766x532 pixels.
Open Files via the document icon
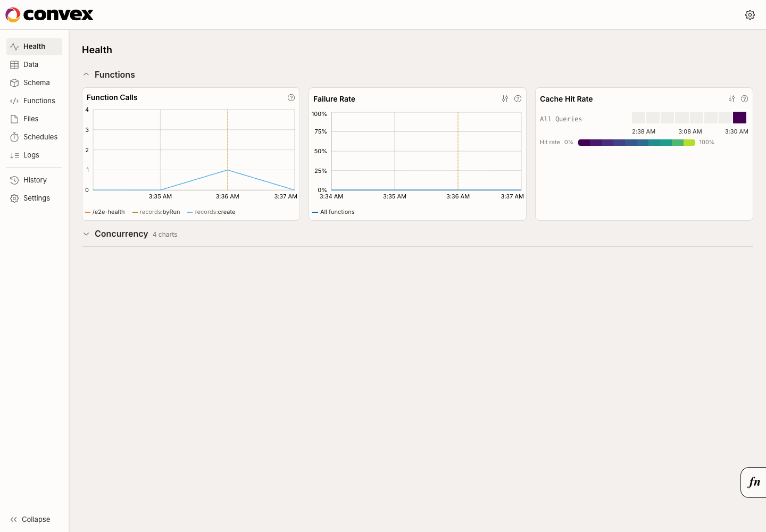click(x=14, y=119)
